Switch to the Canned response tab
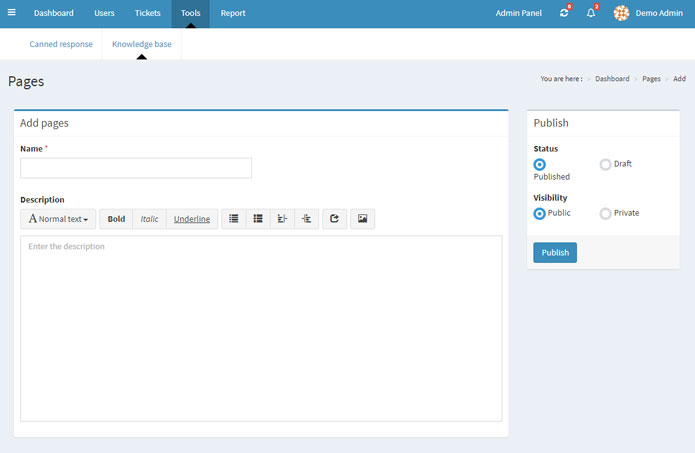695x453 pixels. click(61, 44)
